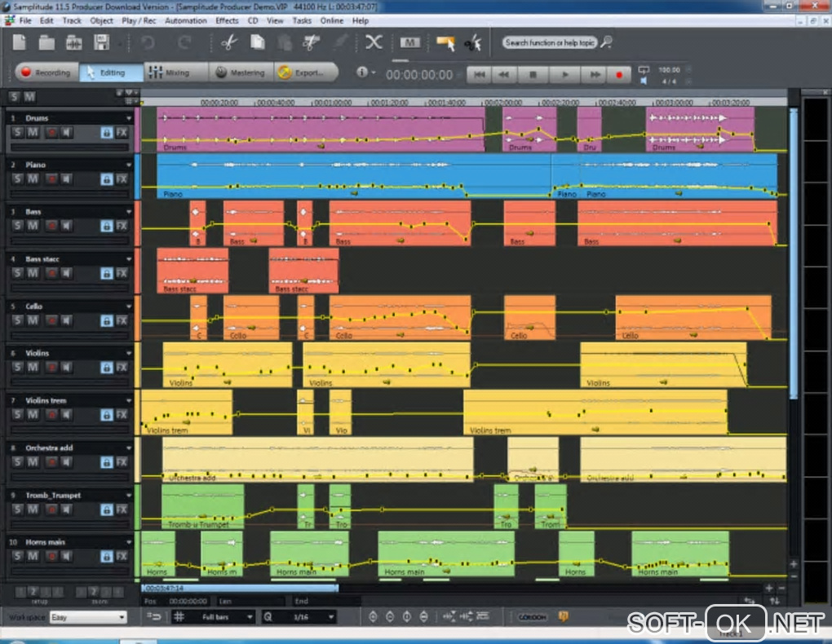This screenshot has height=644, width=832.
Task: Open the Effects menu
Action: click(227, 20)
